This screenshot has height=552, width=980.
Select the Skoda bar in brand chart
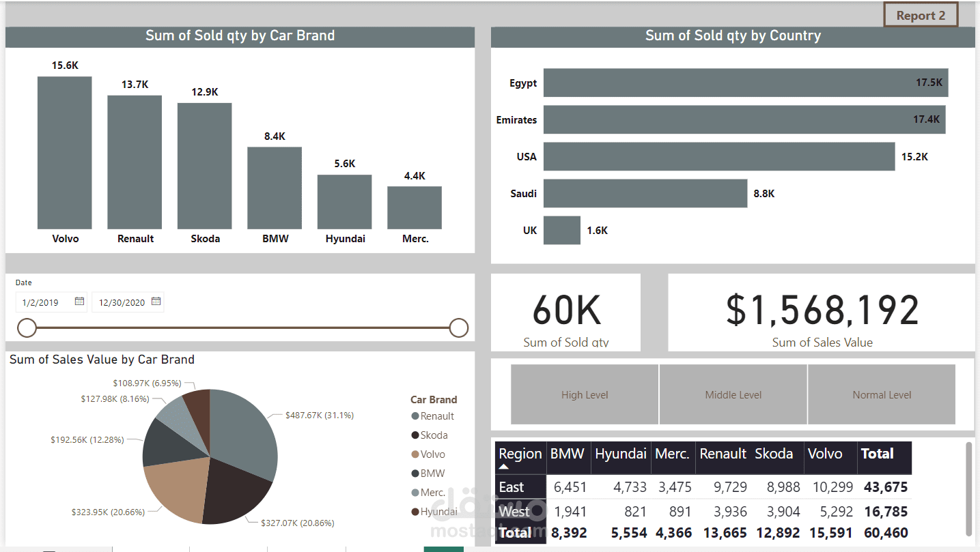(205, 166)
